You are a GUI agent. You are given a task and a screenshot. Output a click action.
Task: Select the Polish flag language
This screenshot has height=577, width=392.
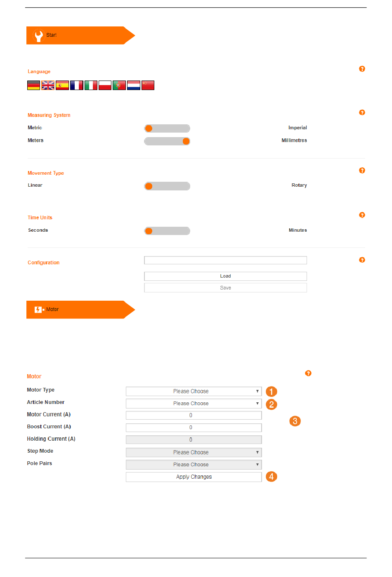(x=105, y=85)
